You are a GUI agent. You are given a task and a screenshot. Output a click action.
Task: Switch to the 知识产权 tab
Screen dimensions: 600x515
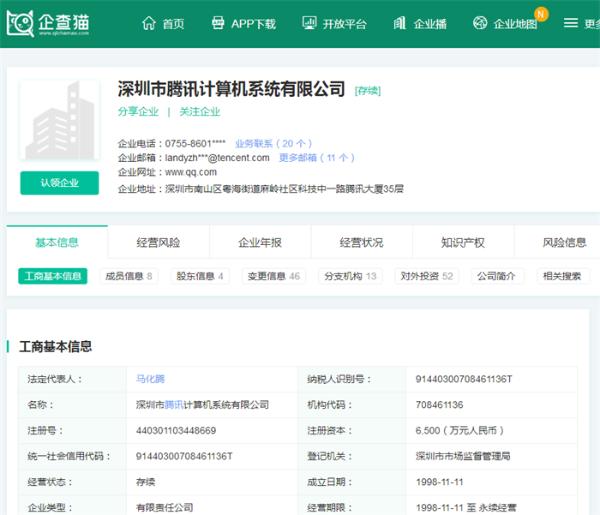(x=463, y=242)
